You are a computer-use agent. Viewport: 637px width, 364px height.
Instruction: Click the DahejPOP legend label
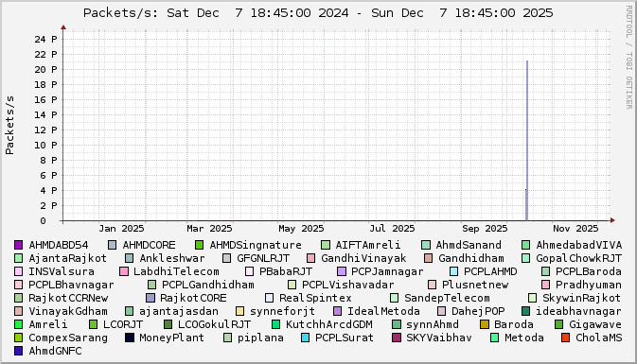[478, 311]
